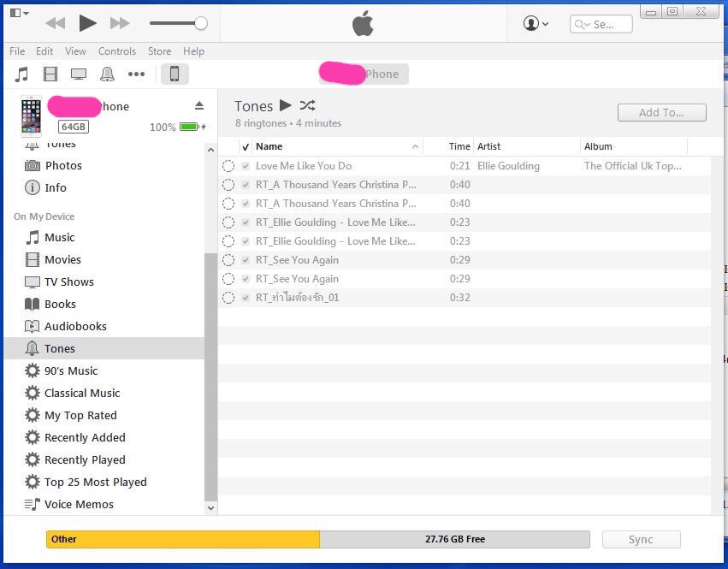This screenshot has width=728, height=569.
Task: Toggle checkbox for Love Me Like You Do
Action: click(246, 166)
